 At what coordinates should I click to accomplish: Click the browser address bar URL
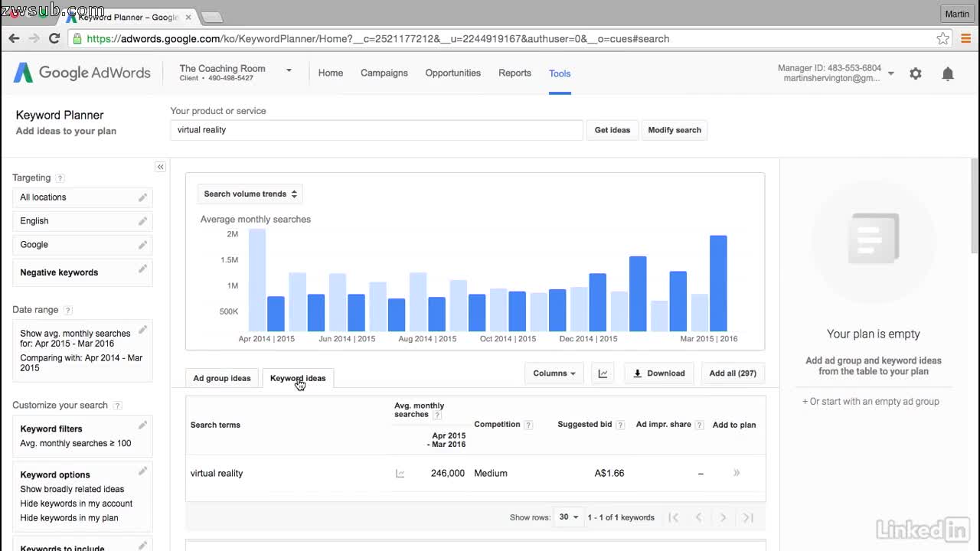pyautogui.click(x=378, y=38)
